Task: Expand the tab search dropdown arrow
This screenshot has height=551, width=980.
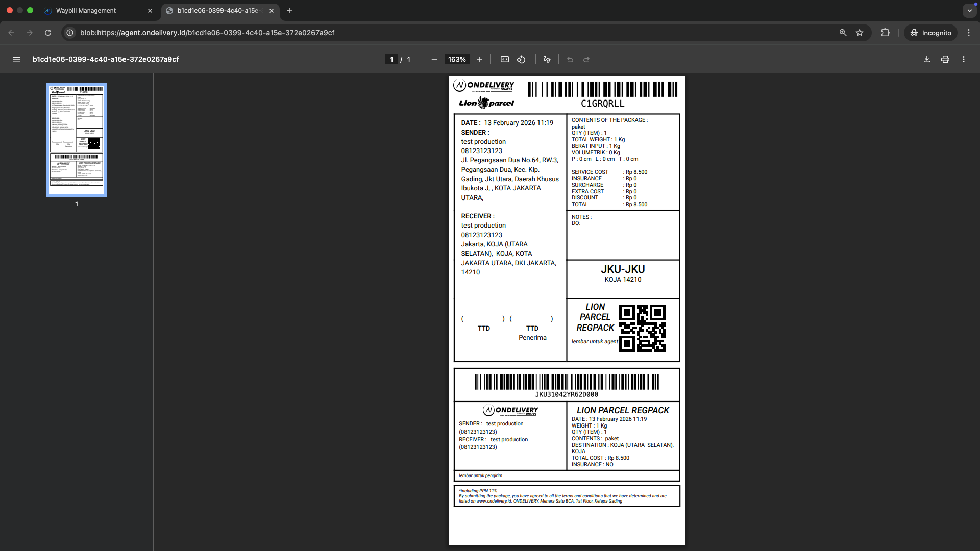Action: [969, 10]
